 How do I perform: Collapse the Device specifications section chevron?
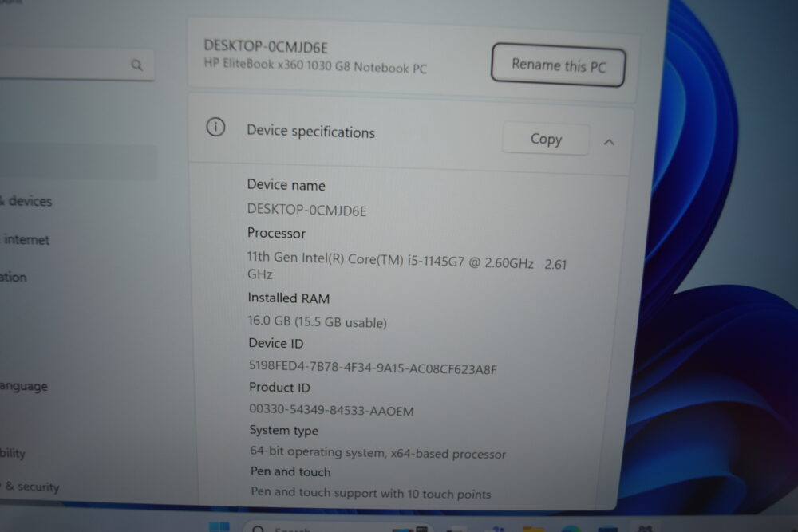(609, 142)
